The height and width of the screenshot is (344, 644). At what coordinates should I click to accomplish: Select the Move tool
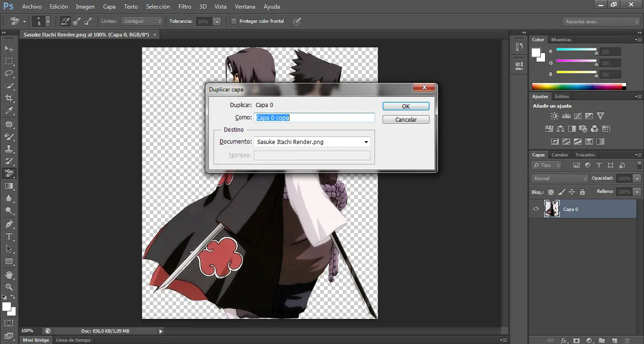click(9, 48)
